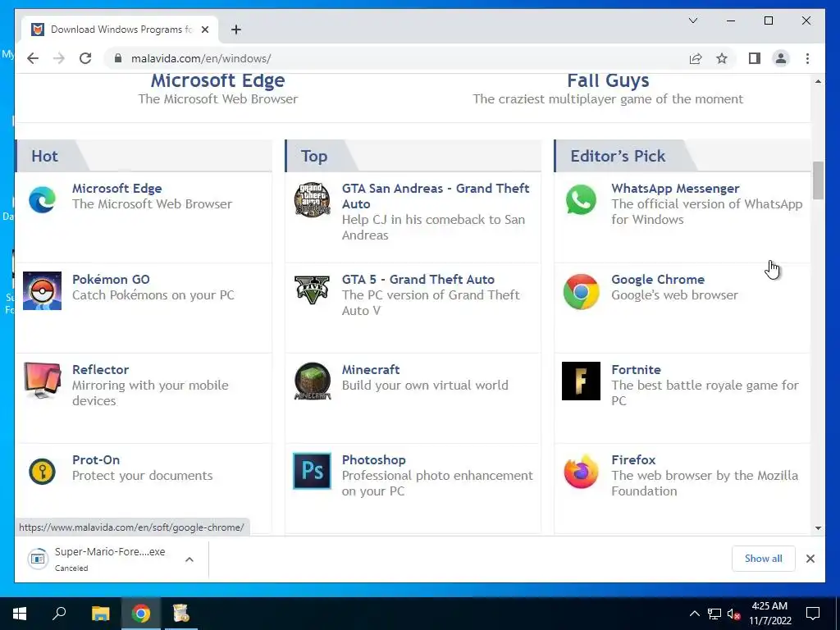This screenshot has height=630, width=840.
Task: Open the Google Chrome icon in Editor's Pick
Action: (x=582, y=292)
